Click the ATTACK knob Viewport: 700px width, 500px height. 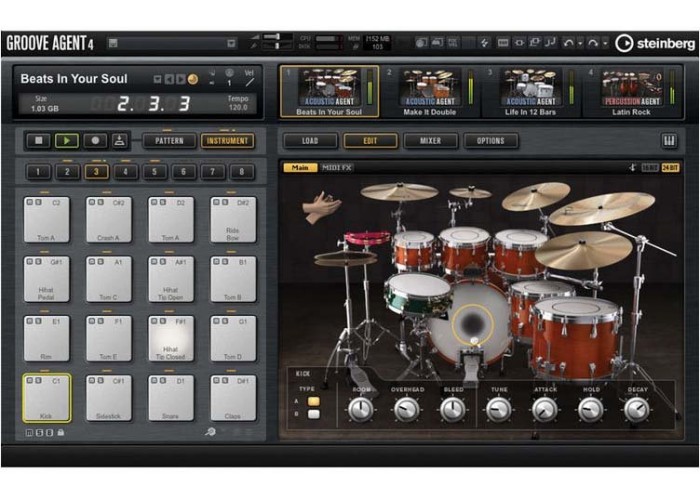coord(545,410)
